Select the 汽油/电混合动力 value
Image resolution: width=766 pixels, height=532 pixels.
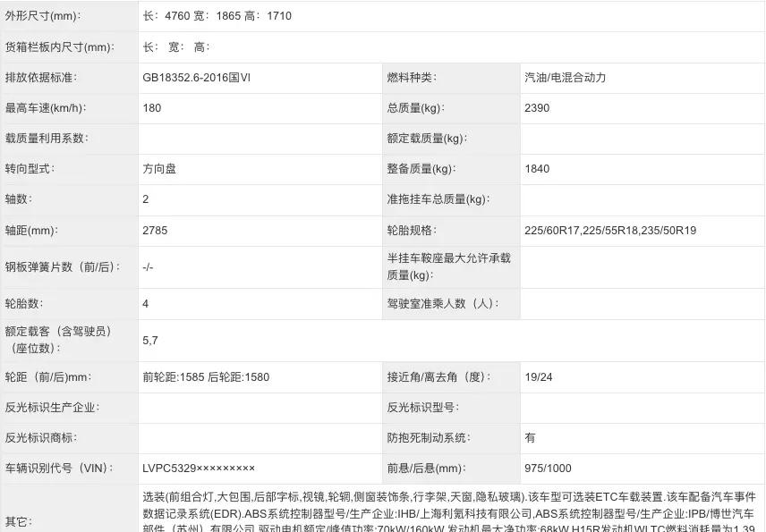click(566, 78)
